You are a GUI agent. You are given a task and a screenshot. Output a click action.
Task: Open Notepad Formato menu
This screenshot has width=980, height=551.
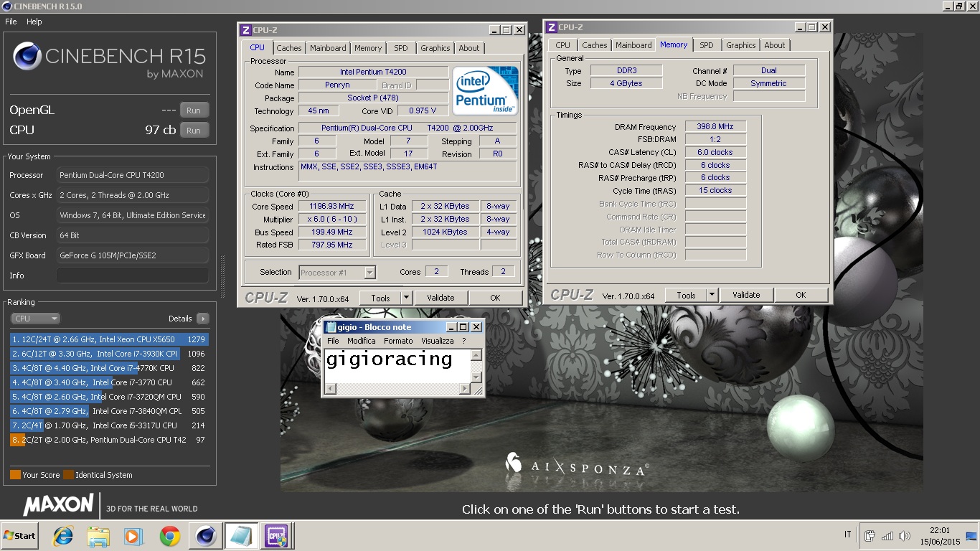[x=398, y=341]
